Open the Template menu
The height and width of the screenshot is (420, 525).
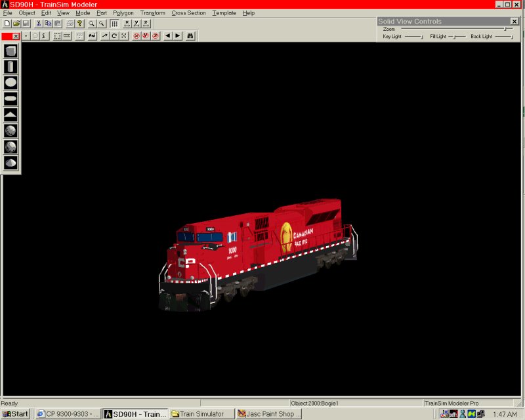click(224, 12)
